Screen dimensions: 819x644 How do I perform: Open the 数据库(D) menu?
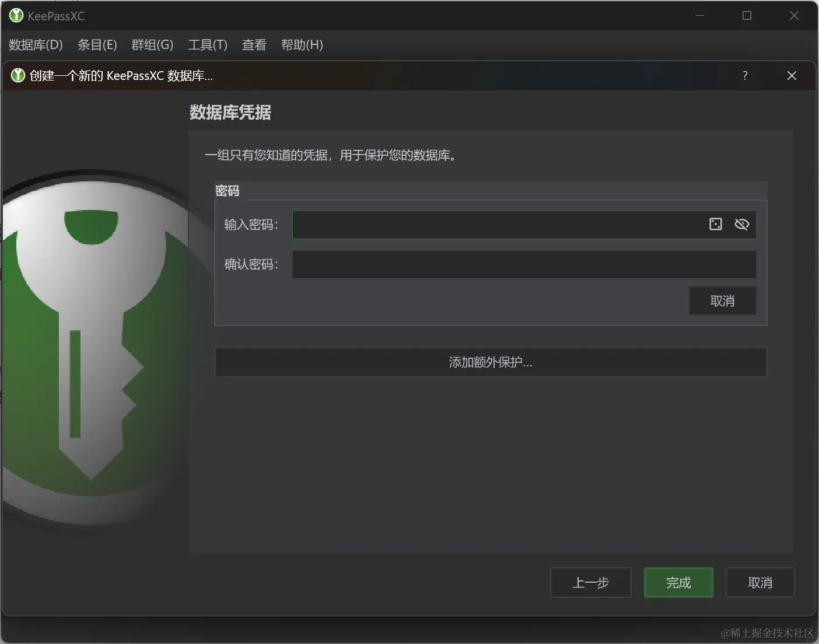click(x=36, y=45)
